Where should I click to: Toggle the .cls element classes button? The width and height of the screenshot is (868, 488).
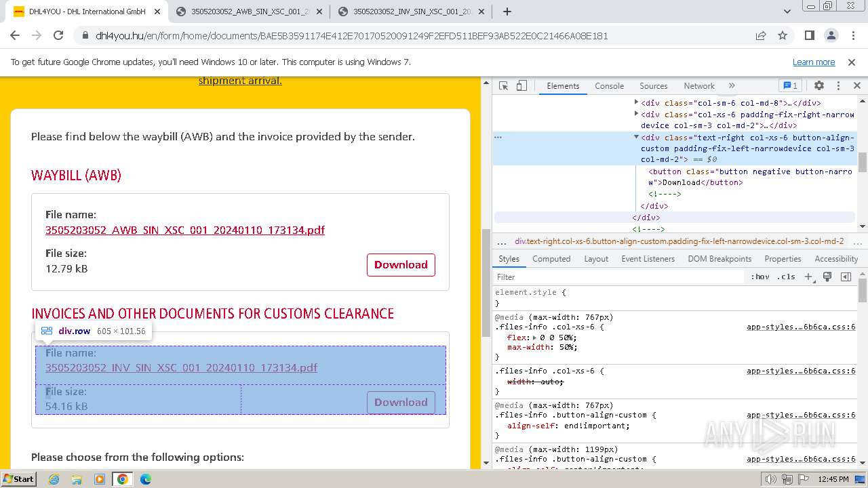786,277
